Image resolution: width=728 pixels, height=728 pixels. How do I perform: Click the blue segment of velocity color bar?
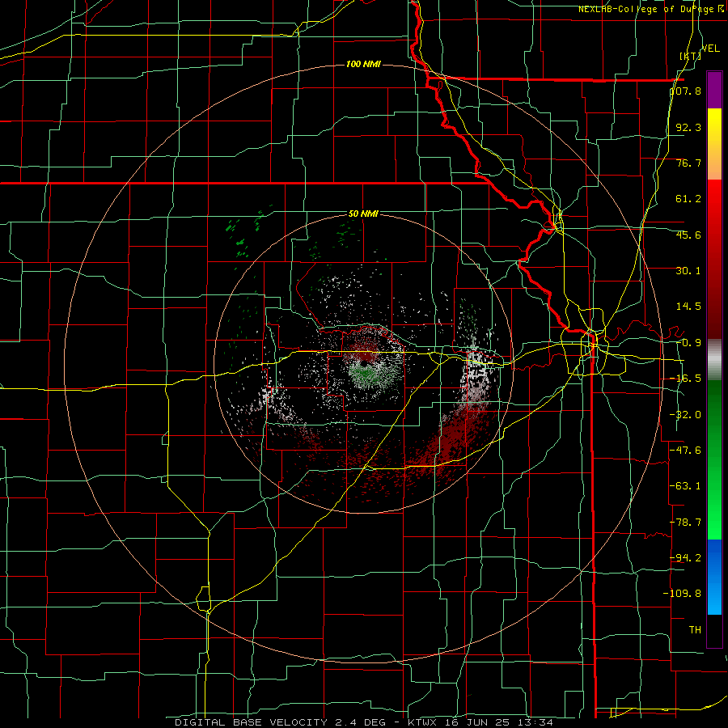(714, 577)
